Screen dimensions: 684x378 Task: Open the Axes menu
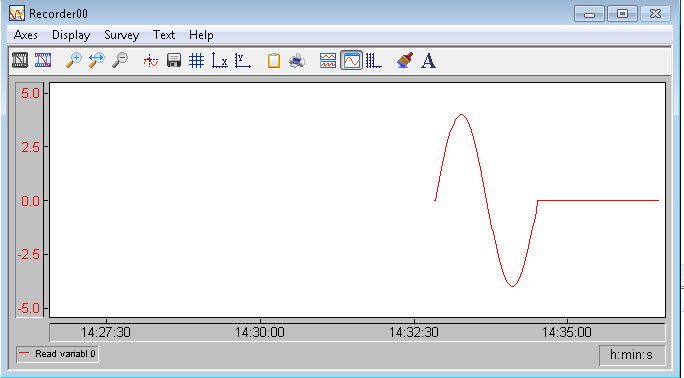(26, 35)
